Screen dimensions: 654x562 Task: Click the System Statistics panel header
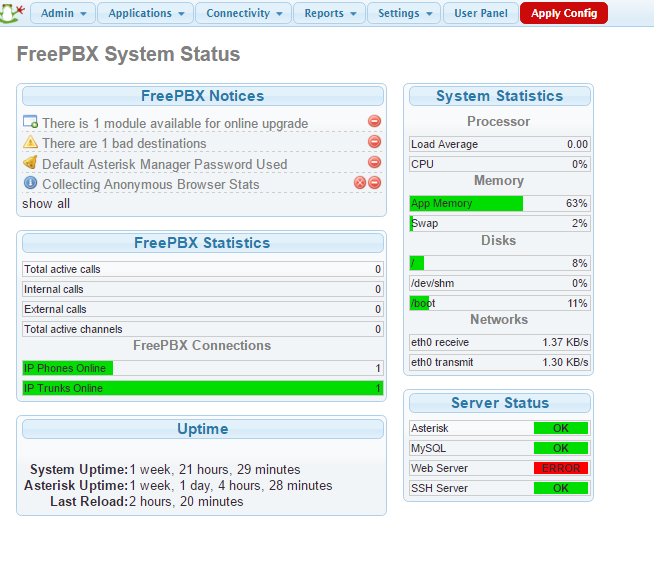coord(500,96)
